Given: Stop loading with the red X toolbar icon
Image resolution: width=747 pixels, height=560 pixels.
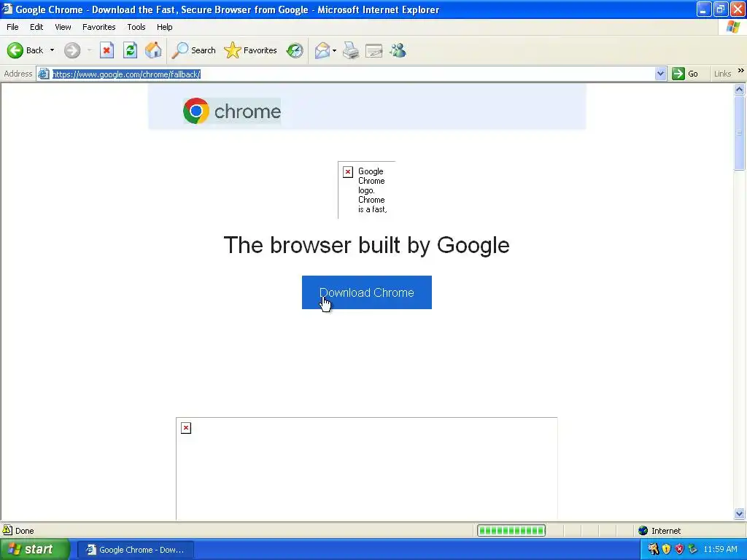Looking at the screenshot, I should point(107,50).
